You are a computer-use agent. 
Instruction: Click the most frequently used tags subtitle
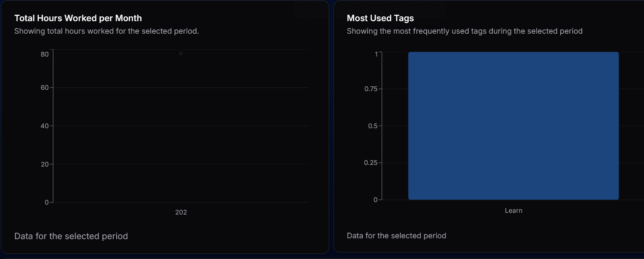465,31
